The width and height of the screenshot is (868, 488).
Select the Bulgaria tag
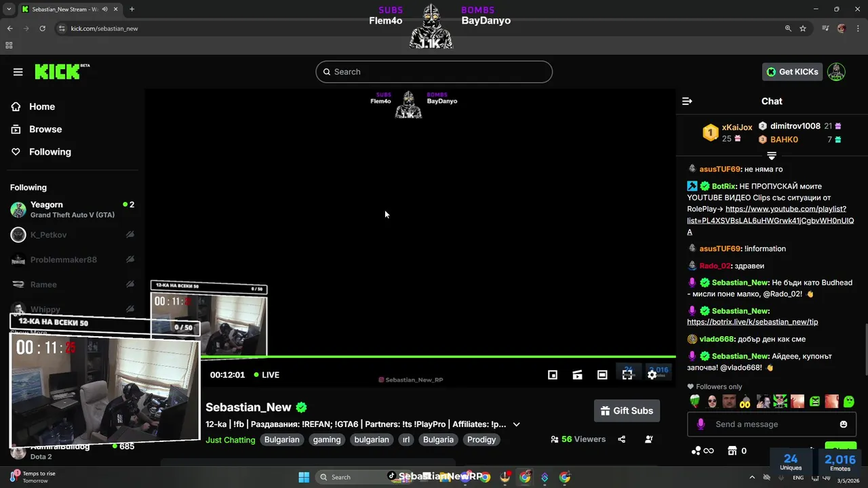(438, 440)
